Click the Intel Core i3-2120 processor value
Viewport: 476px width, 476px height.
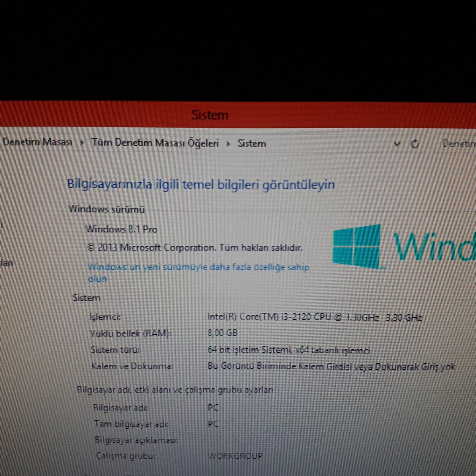314,317
